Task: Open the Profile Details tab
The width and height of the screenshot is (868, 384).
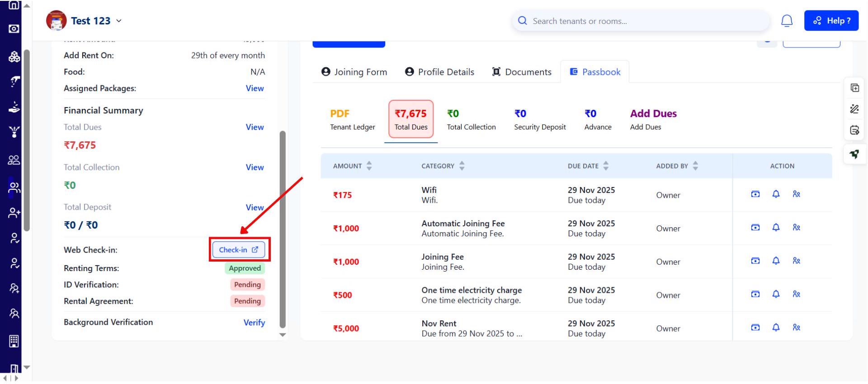Action: tap(439, 72)
